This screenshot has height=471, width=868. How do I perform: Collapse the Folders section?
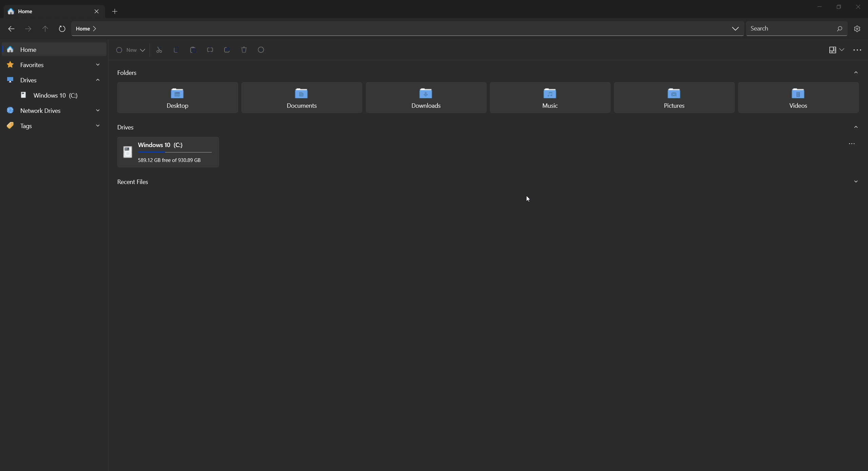[x=856, y=73]
